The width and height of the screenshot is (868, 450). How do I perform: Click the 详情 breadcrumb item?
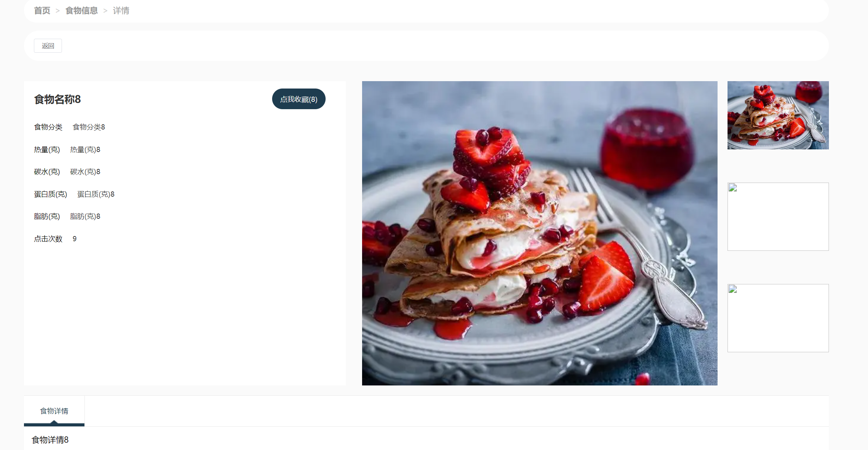(x=121, y=11)
